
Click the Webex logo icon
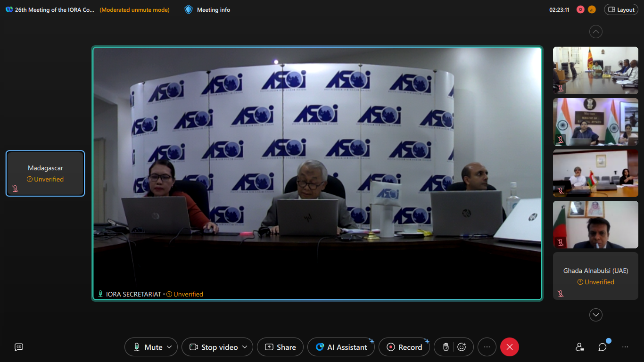(9, 9)
